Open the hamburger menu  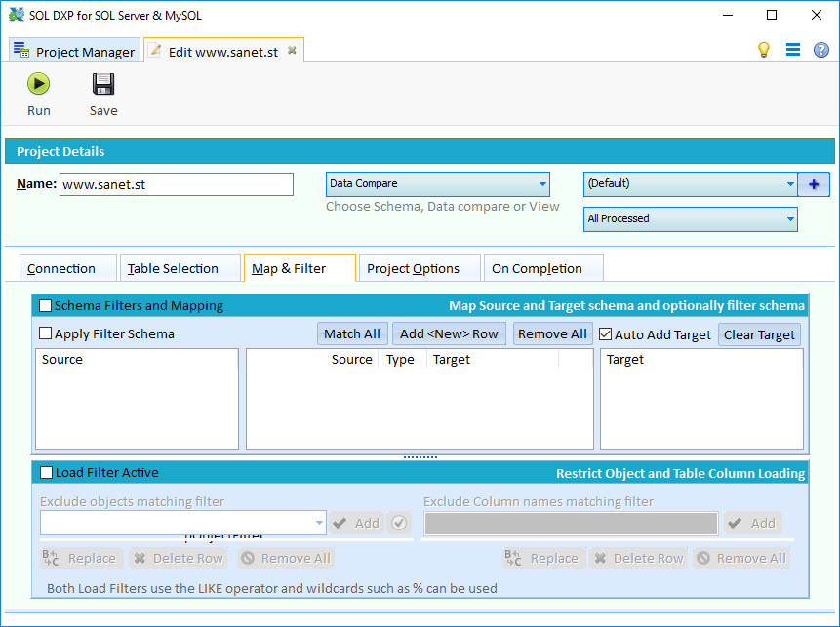(792, 49)
